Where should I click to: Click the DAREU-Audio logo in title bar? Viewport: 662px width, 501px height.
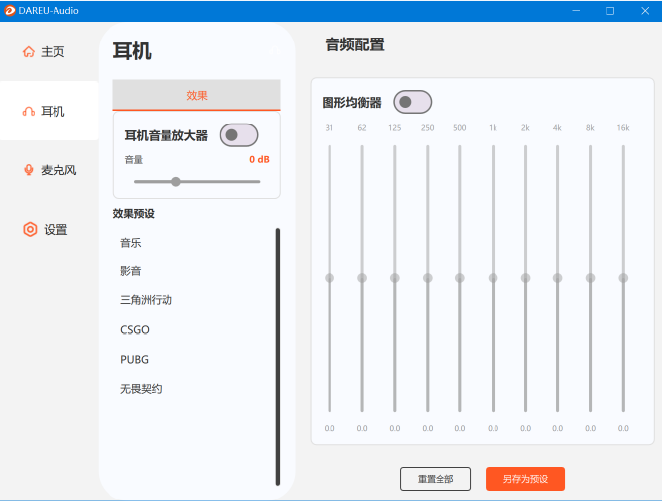[x=9, y=10]
